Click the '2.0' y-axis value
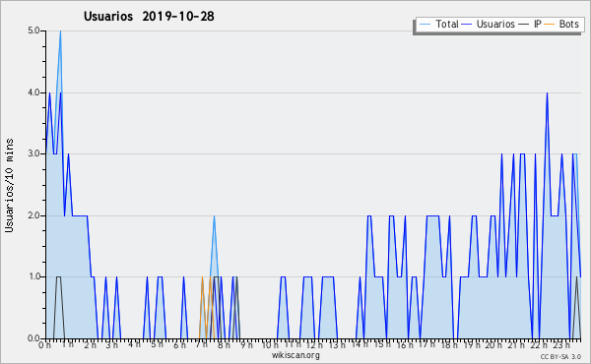 33,215
